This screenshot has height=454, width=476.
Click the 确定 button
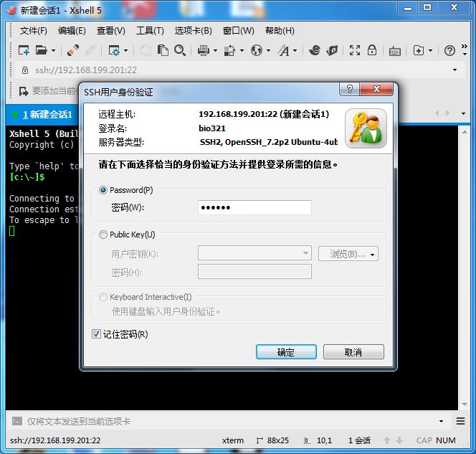coord(286,352)
